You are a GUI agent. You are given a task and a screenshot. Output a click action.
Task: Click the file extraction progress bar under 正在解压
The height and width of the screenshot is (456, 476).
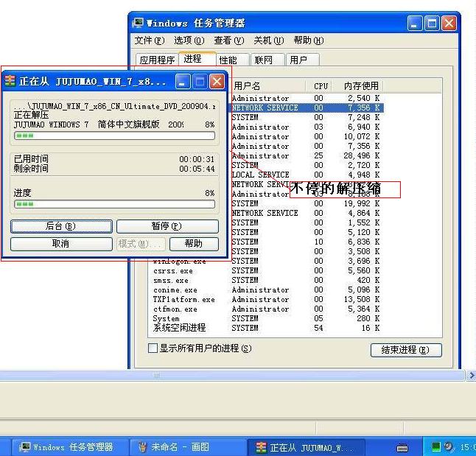pyautogui.click(x=114, y=136)
